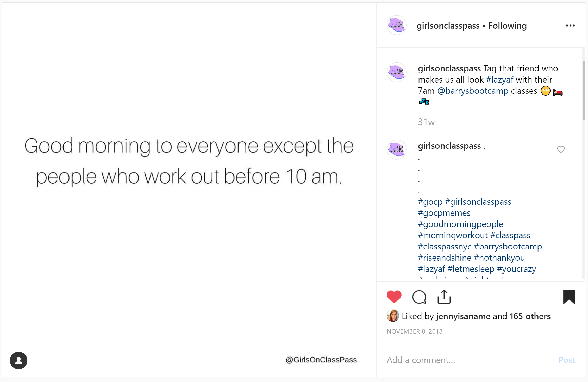
Task: Unlike the post with red heart
Action: (394, 297)
